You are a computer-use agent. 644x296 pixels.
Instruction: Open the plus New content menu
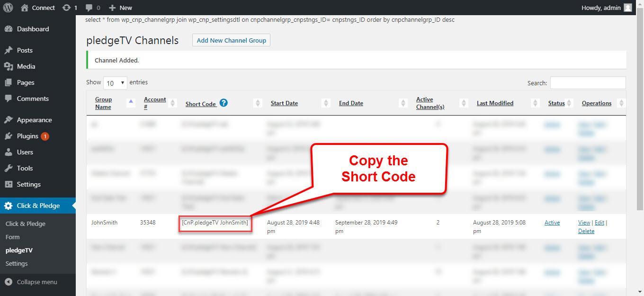coord(120,8)
